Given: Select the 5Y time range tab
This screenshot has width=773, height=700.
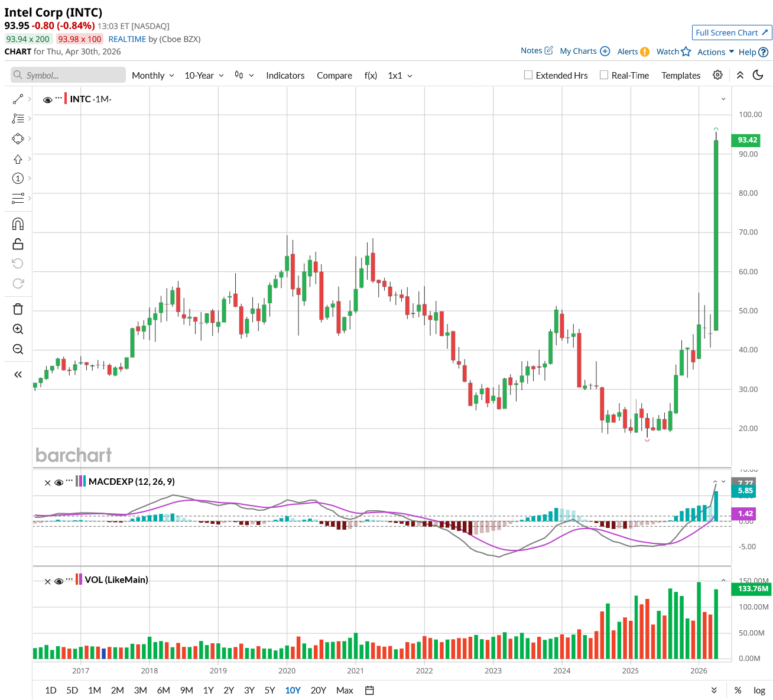Looking at the screenshot, I should pyautogui.click(x=269, y=690).
